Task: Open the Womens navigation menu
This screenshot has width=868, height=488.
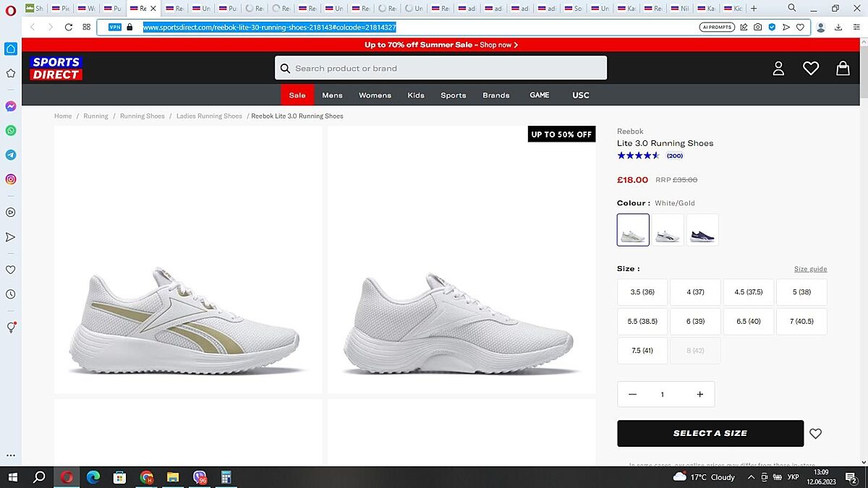Action: [x=375, y=95]
